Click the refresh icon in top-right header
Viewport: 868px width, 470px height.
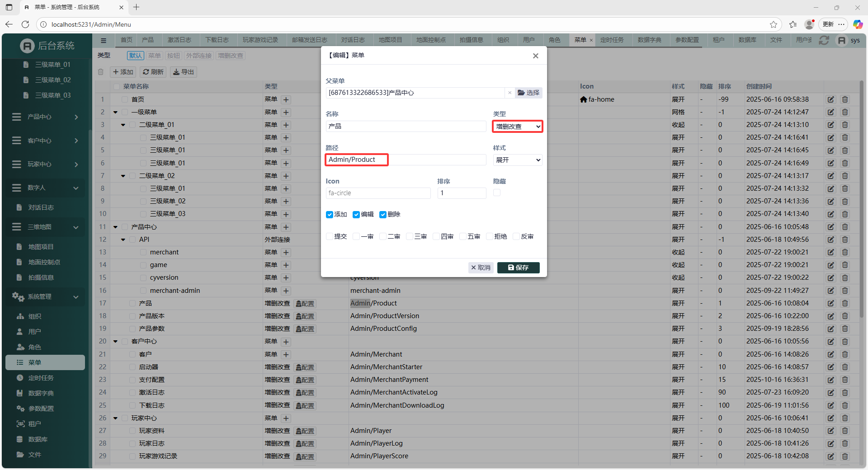coord(824,40)
